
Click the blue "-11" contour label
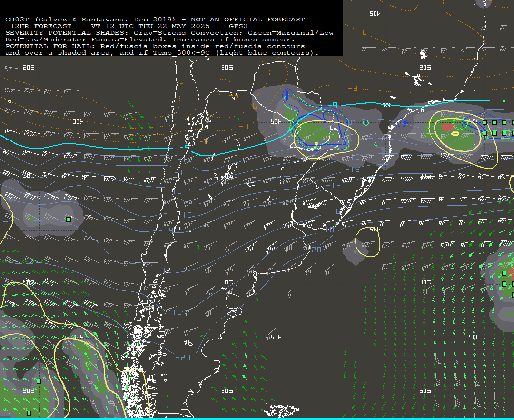click(181, 172)
